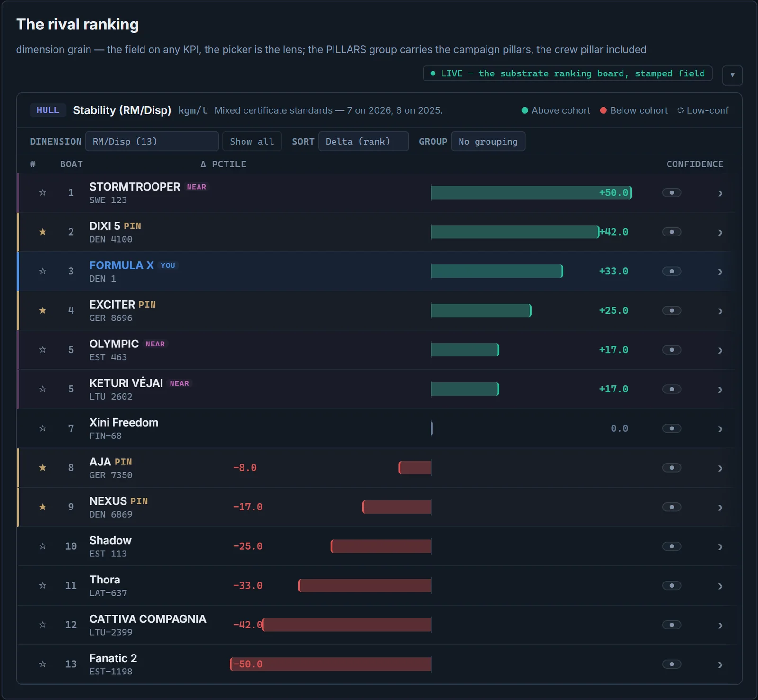Expand the panel menu arrow beside LIVE banner
The image size is (758, 700).
732,75
